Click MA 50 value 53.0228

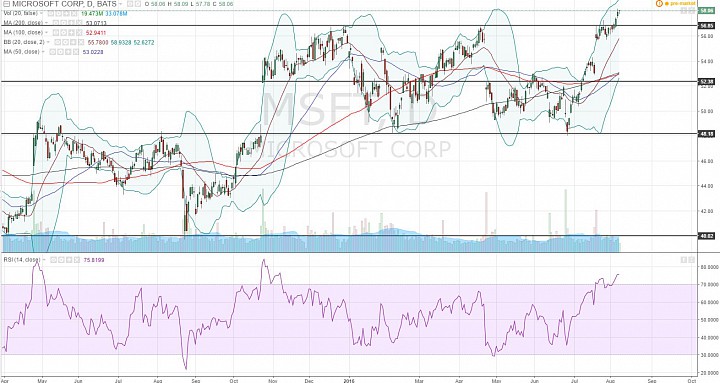(93, 52)
